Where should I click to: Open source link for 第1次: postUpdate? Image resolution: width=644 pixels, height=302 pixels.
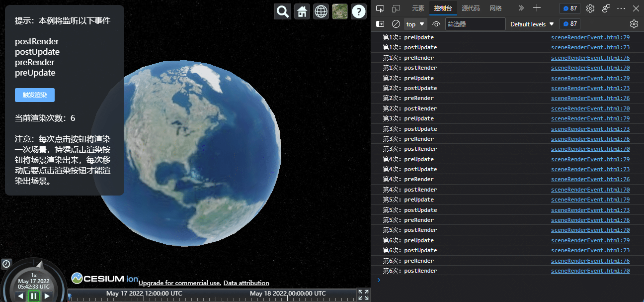590,47
